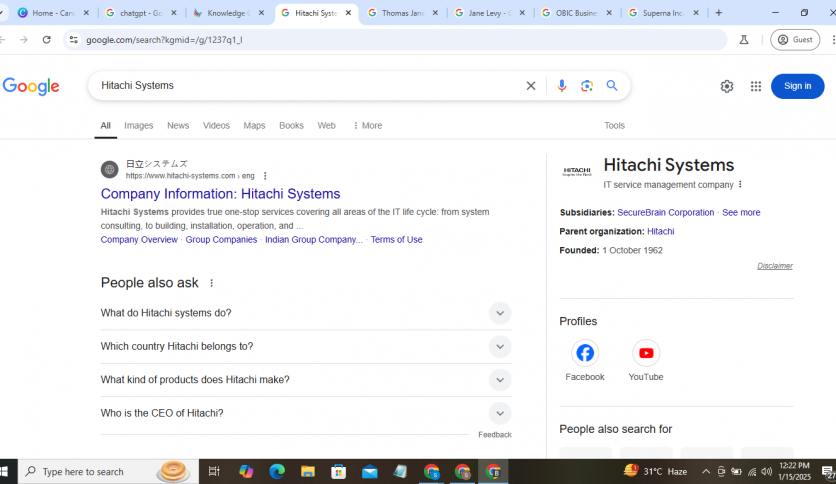Screen dimensions: 836x484
Task: Clear the search box with the X icon
Action: (x=530, y=86)
